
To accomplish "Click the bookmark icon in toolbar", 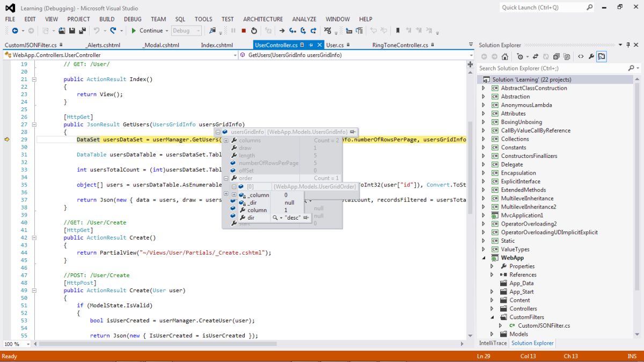I will (398, 31).
